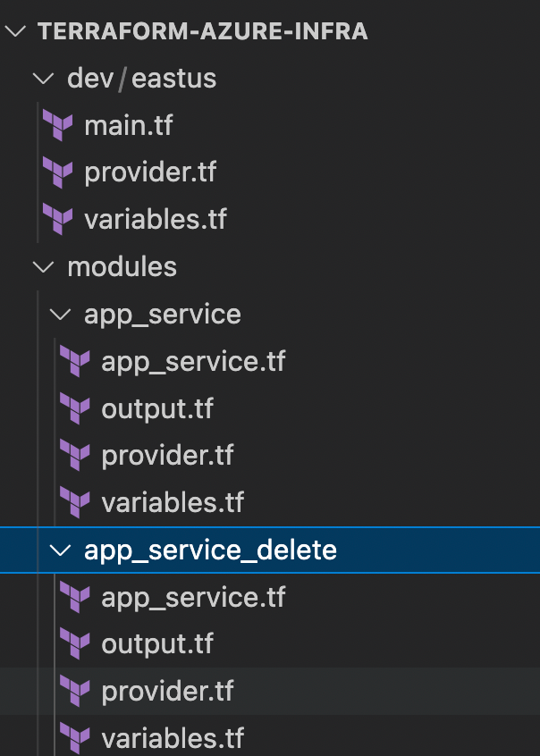Click Terraform icon of app_service provider.tf
The height and width of the screenshot is (756, 540).
point(75,455)
